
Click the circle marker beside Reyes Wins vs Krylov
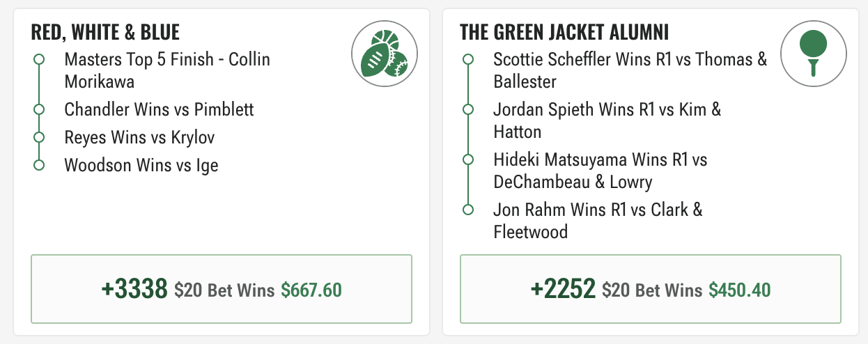(x=39, y=137)
